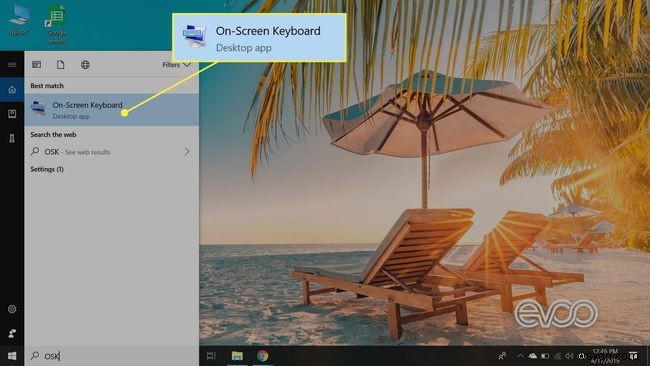Open File Explorer from the taskbar

point(237,356)
